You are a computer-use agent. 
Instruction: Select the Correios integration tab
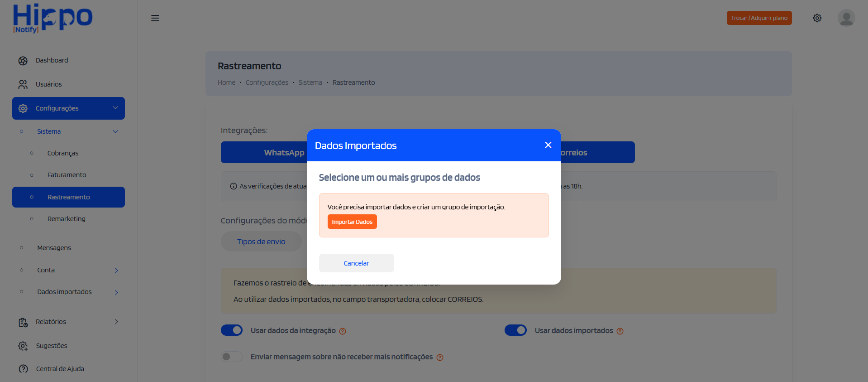point(598,152)
